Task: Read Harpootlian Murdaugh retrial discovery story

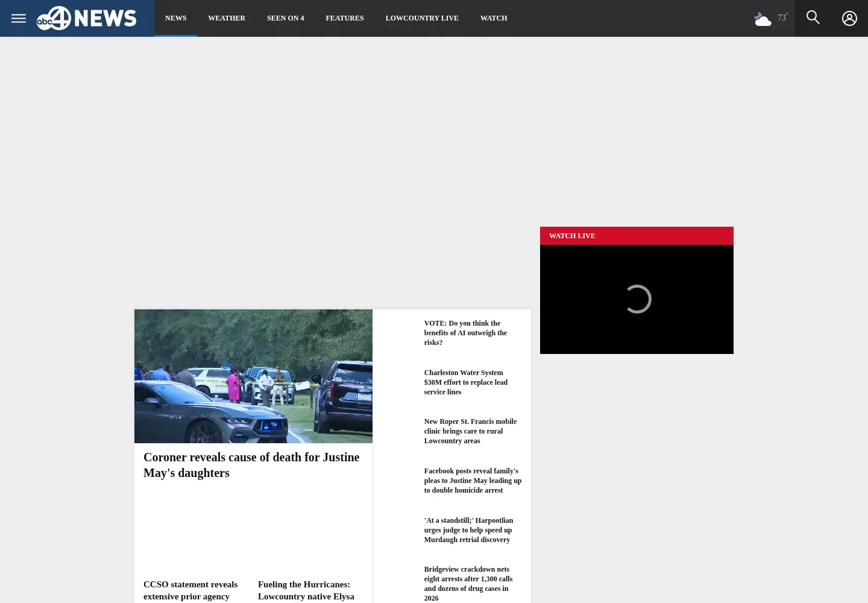Action: (468, 530)
